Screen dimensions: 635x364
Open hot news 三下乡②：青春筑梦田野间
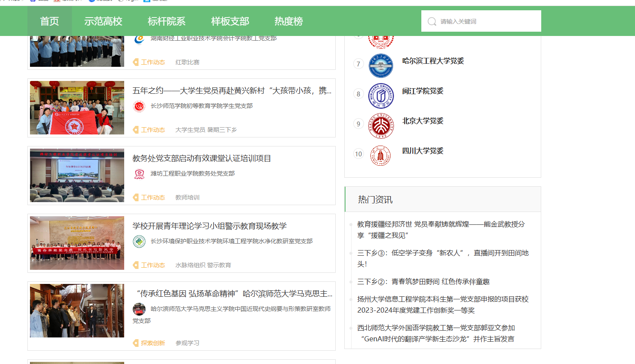[x=423, y=282]
